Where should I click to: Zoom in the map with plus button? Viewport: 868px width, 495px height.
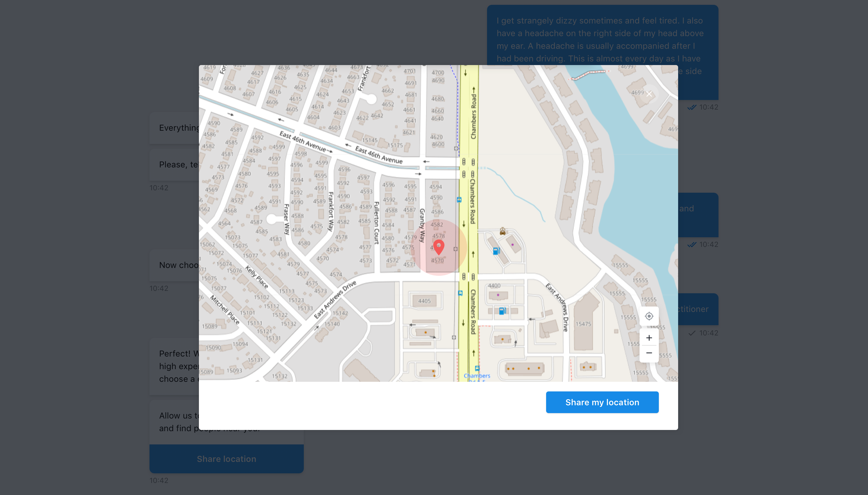pyautogui.click(x=649, y=338)
